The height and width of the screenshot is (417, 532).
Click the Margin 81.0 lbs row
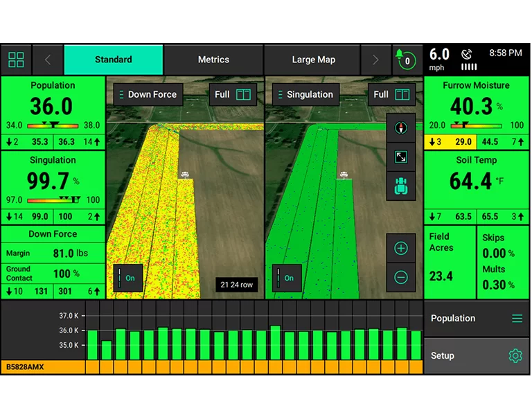tap(53, 253)
